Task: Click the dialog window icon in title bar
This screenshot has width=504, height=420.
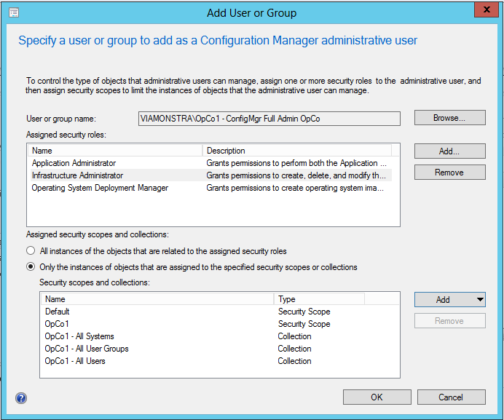Action: pyautogui.click(x=14, y=13)
